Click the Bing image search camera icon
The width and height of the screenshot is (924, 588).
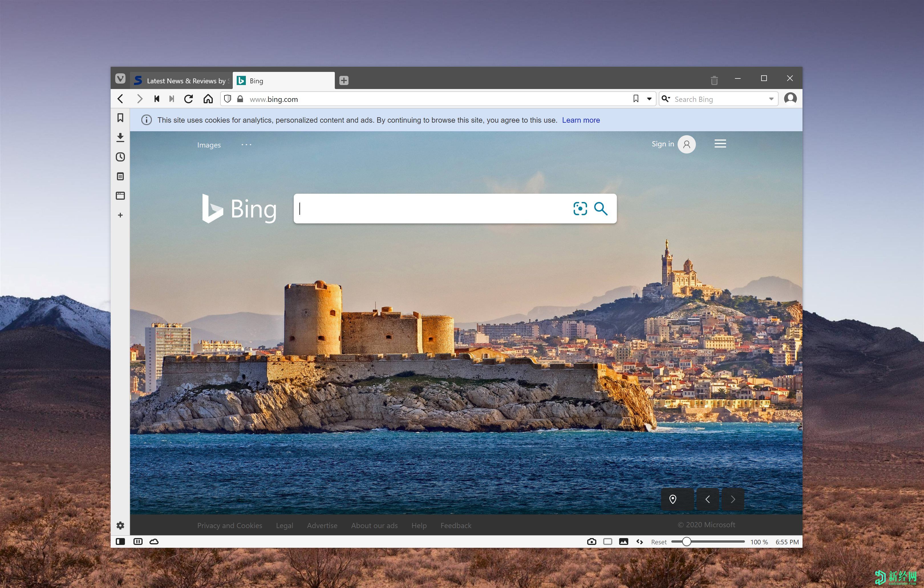click(579, 207)
